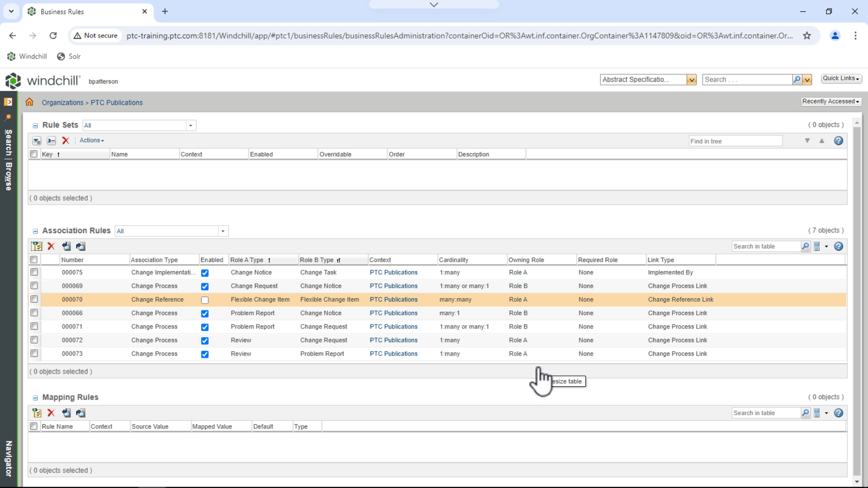This screenshot has width=868, height=488.
Task: Click the Search in table input field
Action: click(764, 246)
